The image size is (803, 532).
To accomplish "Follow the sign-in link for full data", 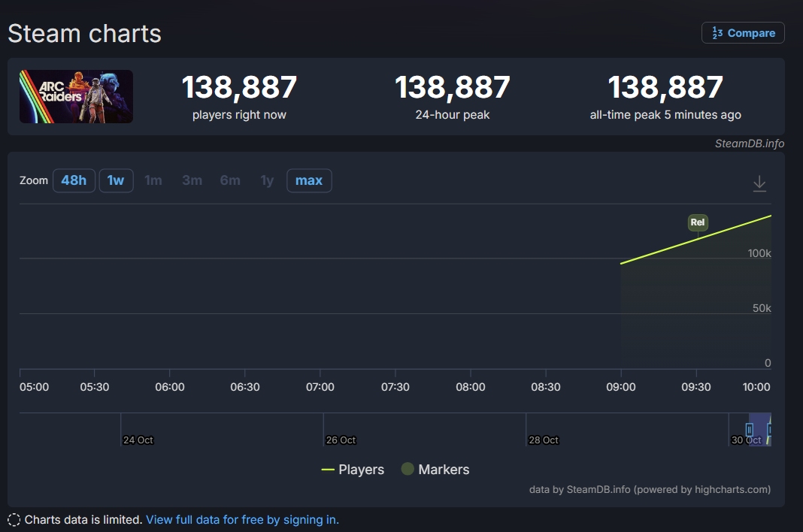I will pyautogui.click(x=242, y=520).
